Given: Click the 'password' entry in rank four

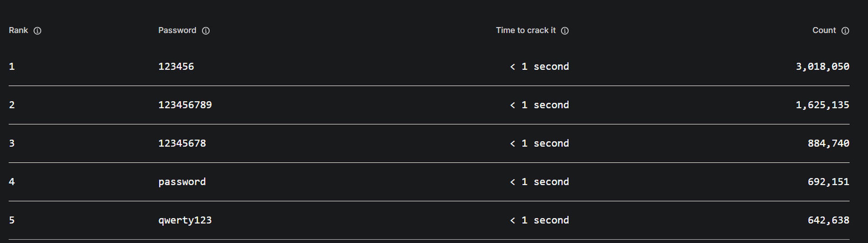Looking at the screenshot, I should [182, 182].
